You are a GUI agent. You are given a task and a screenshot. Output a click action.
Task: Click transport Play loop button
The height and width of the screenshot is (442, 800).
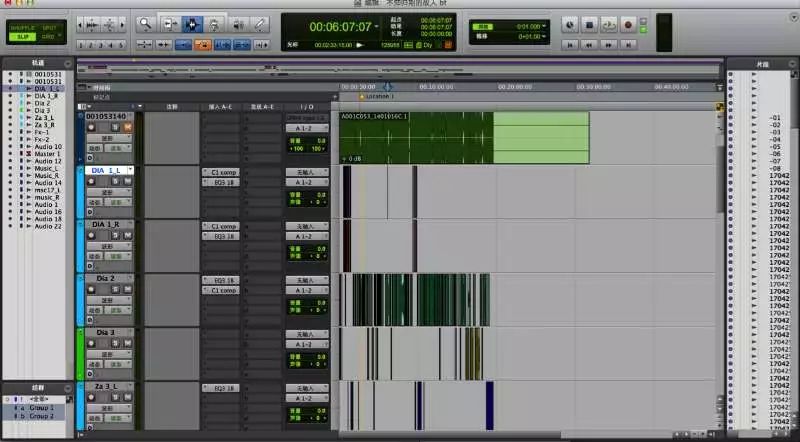(609, 24)
